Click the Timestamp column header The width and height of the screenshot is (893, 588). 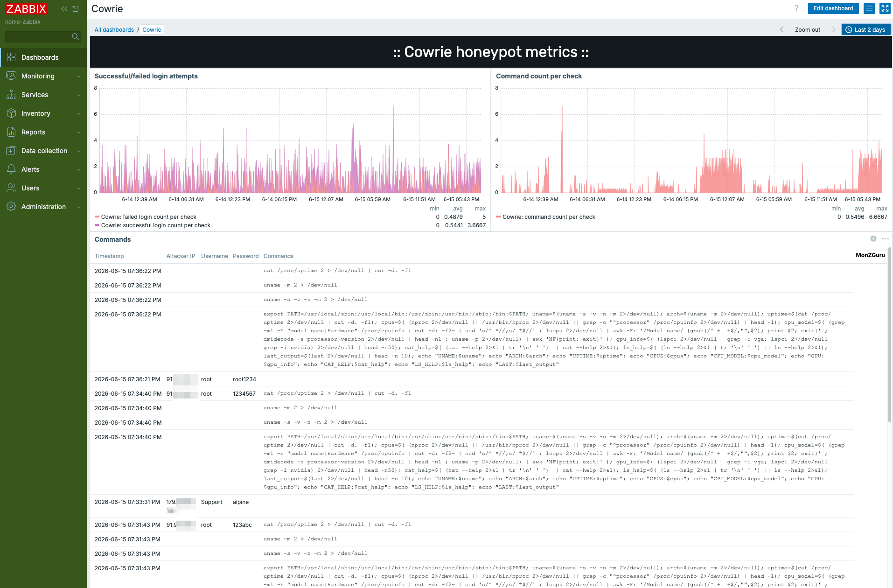click(109, 256)
